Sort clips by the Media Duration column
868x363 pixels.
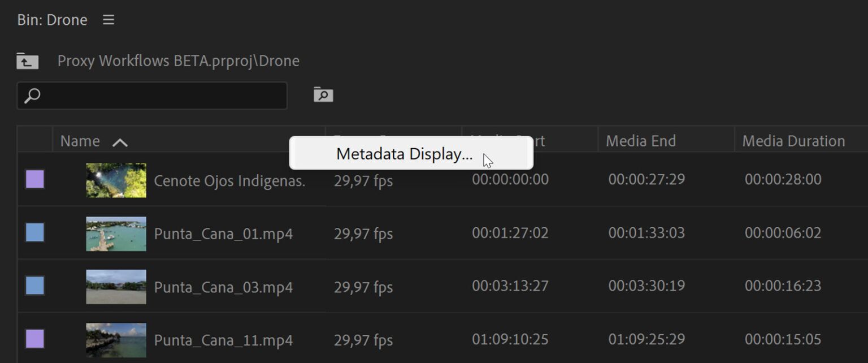(x=793, y=140)
